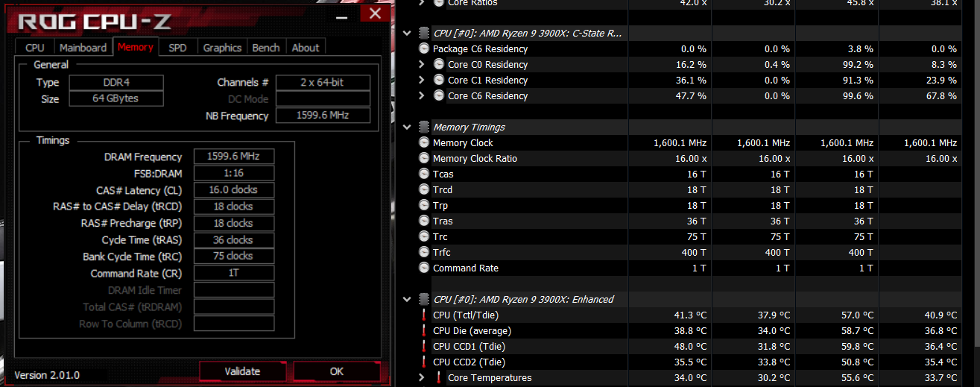Click the Command Rate (CR) field showing 1T
This screenshot has width=980, height=387.
coord(234,273)
